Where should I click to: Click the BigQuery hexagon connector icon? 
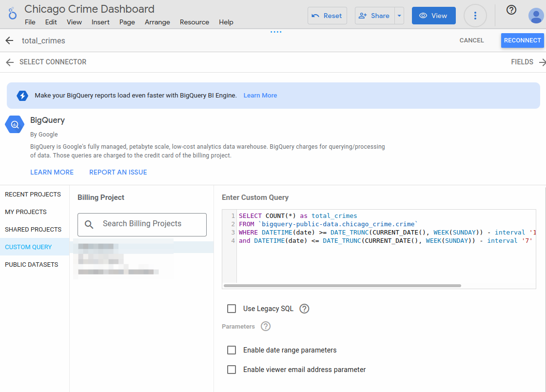tap(15, 124)
